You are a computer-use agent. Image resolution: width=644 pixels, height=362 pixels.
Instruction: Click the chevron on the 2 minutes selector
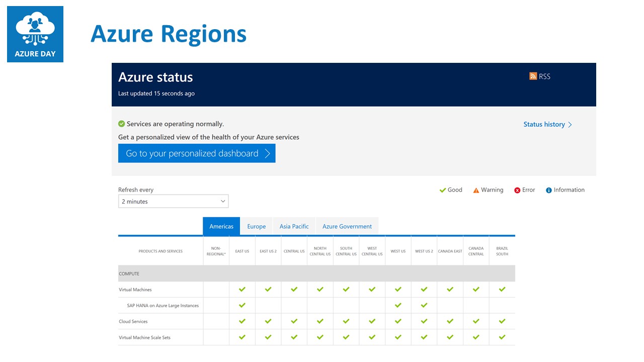pos(222,201)
